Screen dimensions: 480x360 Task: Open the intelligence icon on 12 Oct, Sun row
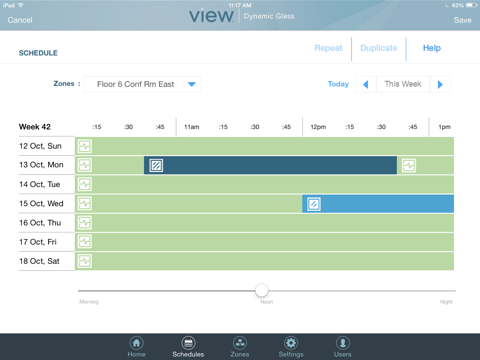tap(85, 146)
